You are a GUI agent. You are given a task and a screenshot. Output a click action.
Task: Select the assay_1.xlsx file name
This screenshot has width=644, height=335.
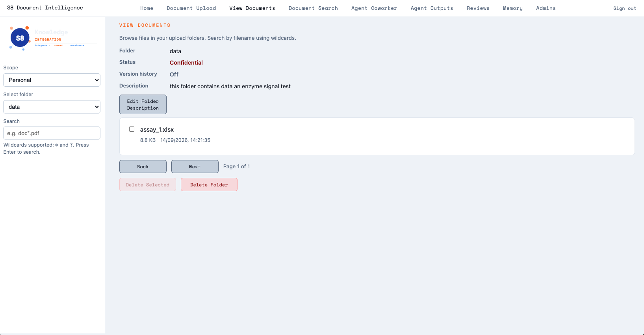157,130
